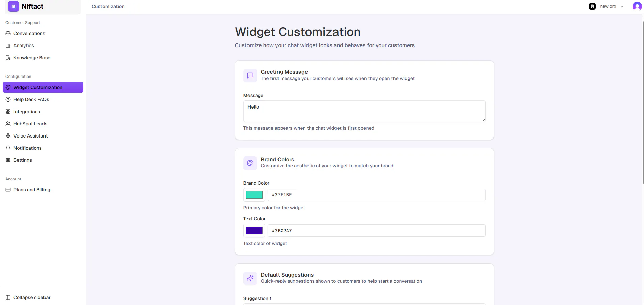
Task: Navigate to Integrations
Action: tap(43, 112)
